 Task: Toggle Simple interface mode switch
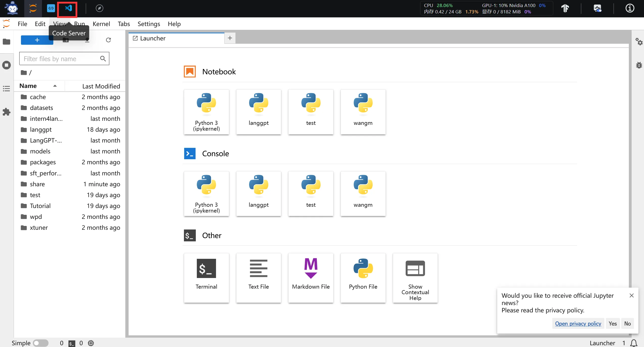click(x=40, y=343)
